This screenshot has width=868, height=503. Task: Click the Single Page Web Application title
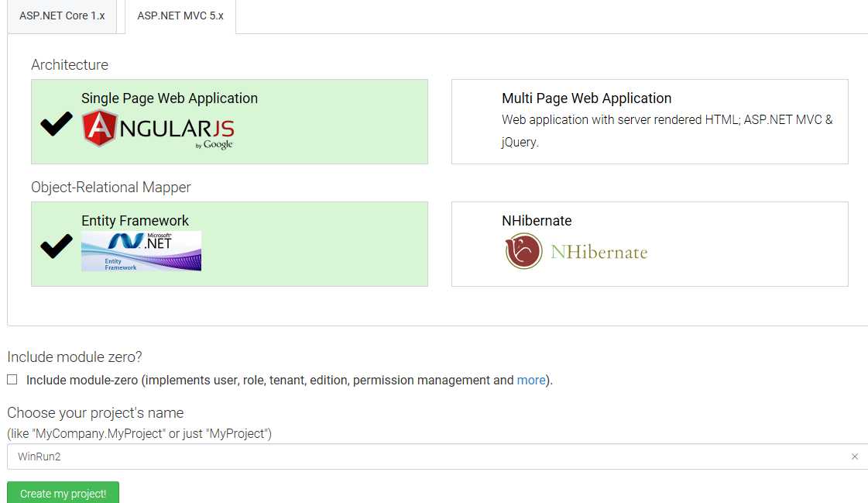[170, 98]
